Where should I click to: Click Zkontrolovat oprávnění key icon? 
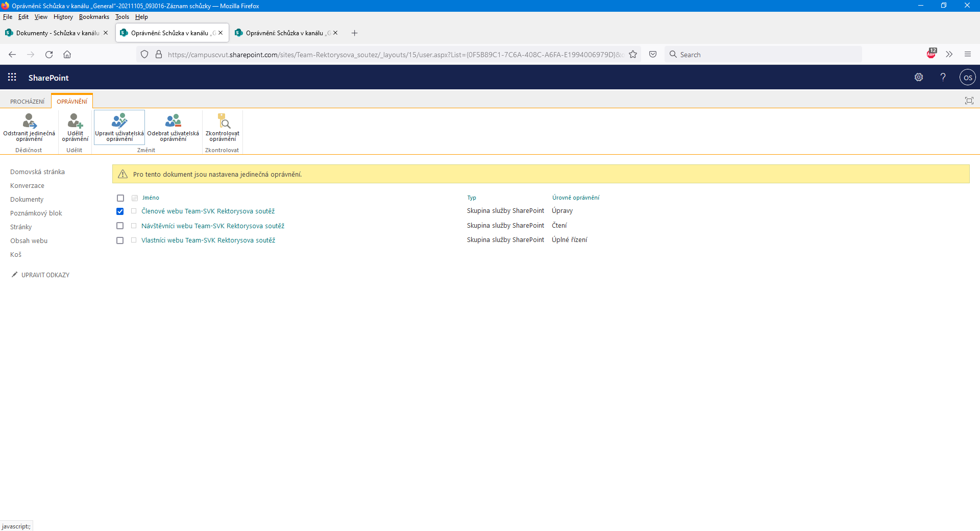pyautogui.click(x=223, y=122)
